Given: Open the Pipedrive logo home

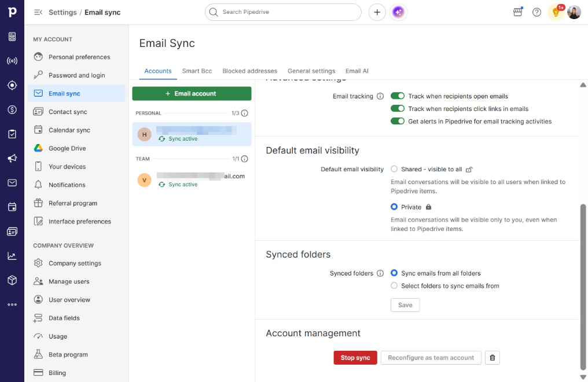Looking at the screenshot, I should (x=12, y=12).
